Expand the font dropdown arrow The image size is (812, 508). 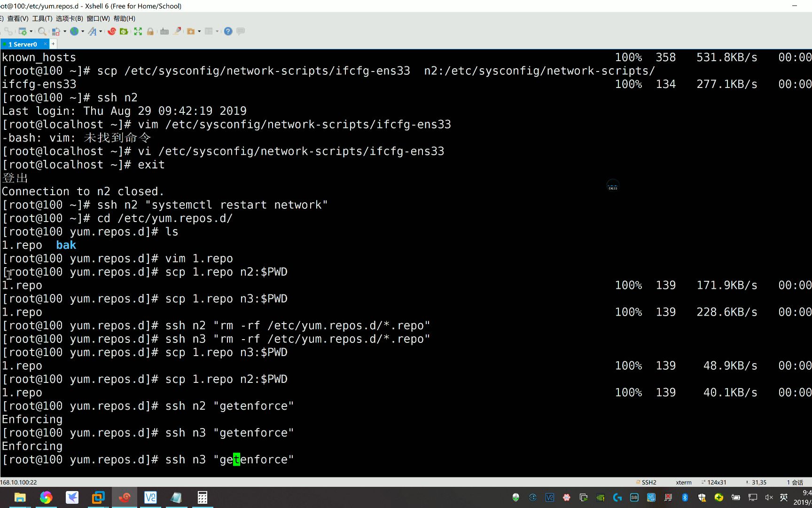(101, 32)
